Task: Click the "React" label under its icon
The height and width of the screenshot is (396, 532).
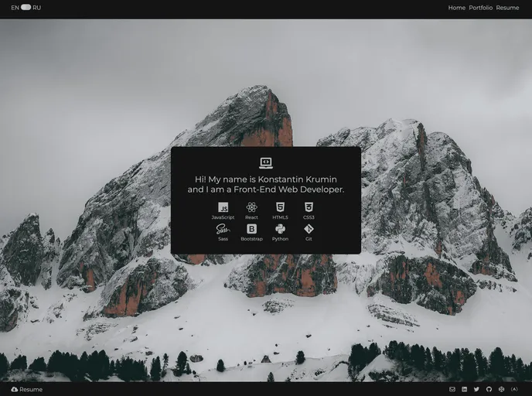Action: [x=251, y=217]
